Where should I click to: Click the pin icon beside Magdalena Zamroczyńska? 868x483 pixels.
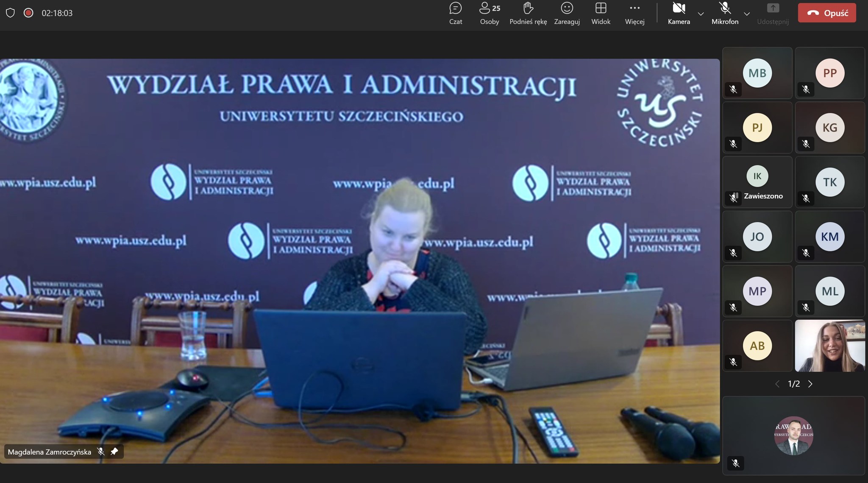114,452
